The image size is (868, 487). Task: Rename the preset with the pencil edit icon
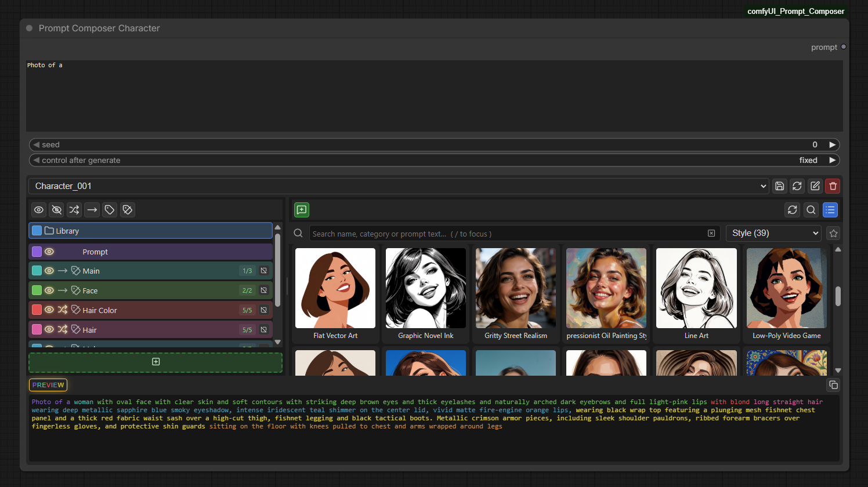(815, 186)
